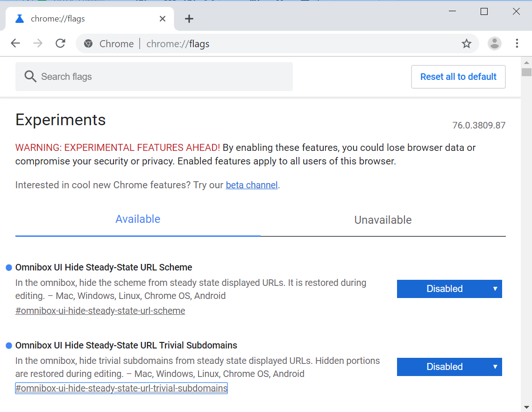Image resolution: width=532 pixels, height=412 pixels.
Task: Minimize the Chrome window
Action: click(452, 11)
